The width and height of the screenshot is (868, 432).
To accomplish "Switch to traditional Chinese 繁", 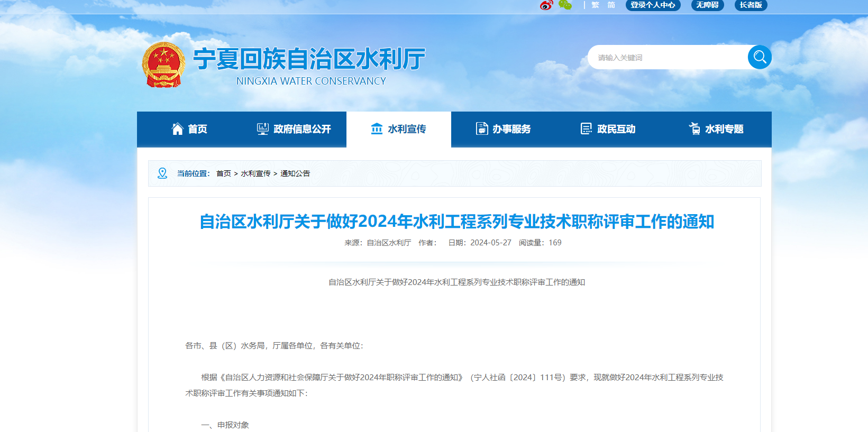I will point(595,5).
